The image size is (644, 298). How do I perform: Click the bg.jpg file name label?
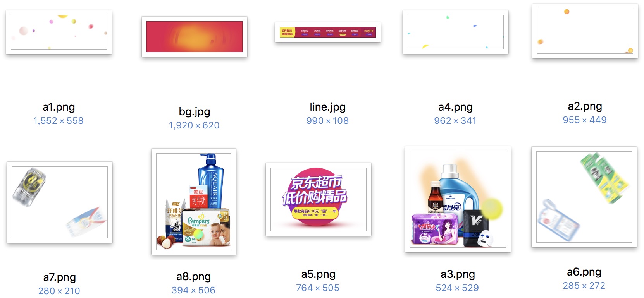pyautogui.click(x=195, y=111)
